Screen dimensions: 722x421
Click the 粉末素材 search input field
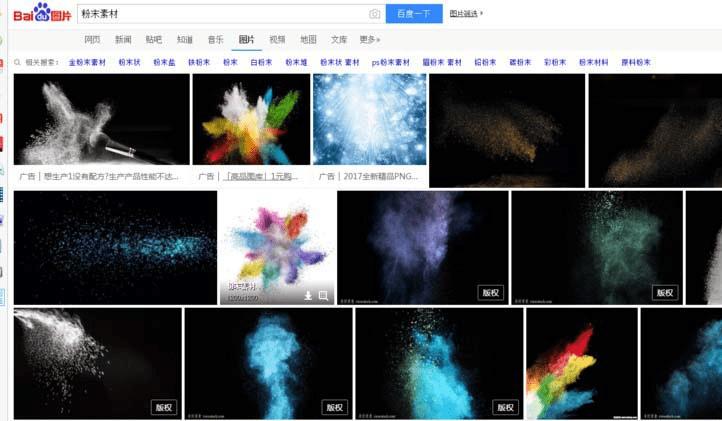tap(223, 14)
